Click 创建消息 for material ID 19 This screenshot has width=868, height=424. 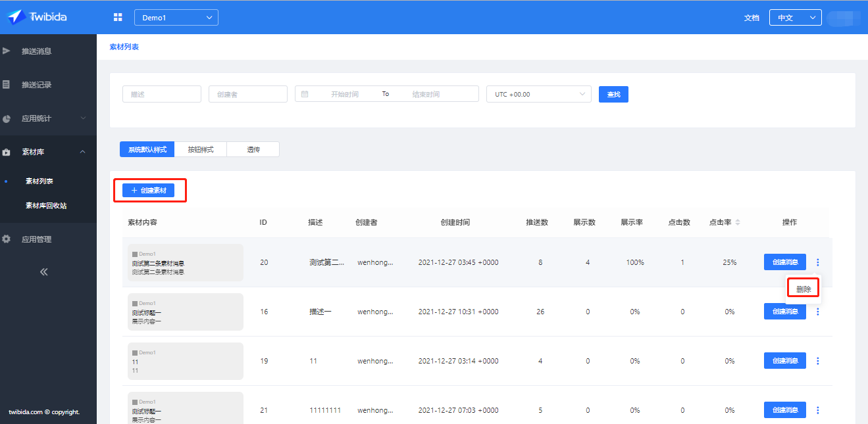pyautogui.click(x=785, y=361)
